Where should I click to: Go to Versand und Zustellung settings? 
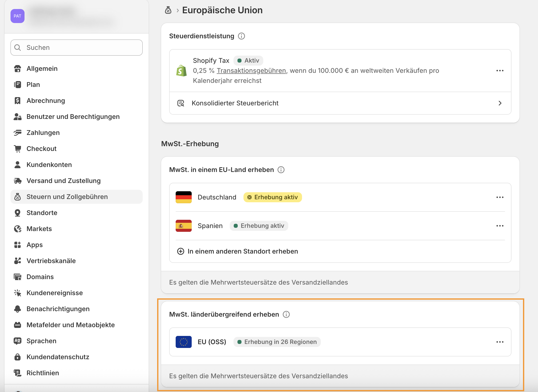coord(64,181)
